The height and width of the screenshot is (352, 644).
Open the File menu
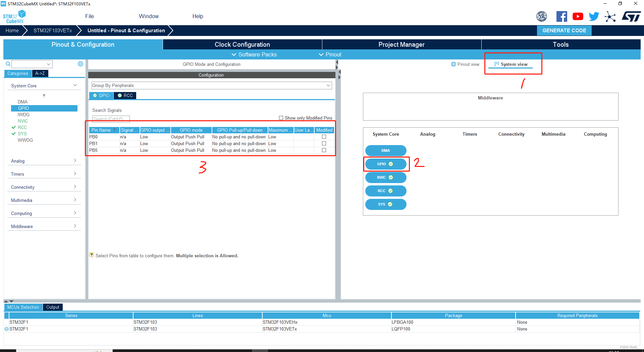90,16
